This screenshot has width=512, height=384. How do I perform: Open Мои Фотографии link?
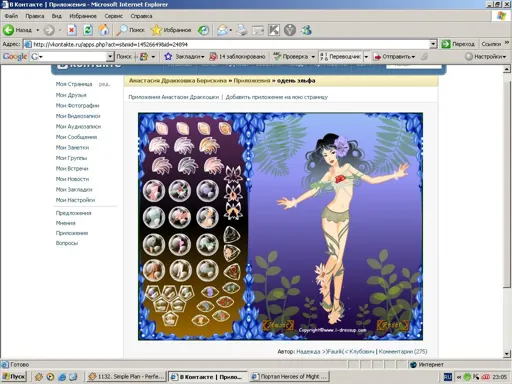tap(77, 105)
